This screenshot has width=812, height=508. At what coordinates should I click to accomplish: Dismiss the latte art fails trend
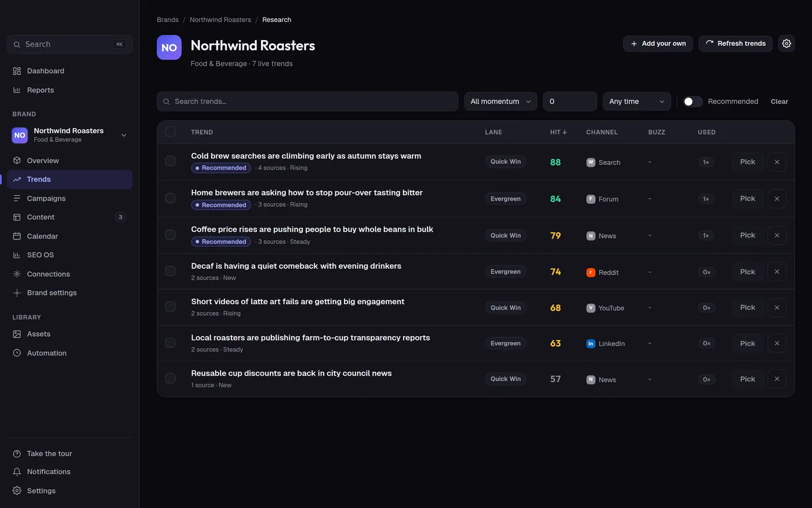(777, 308)
